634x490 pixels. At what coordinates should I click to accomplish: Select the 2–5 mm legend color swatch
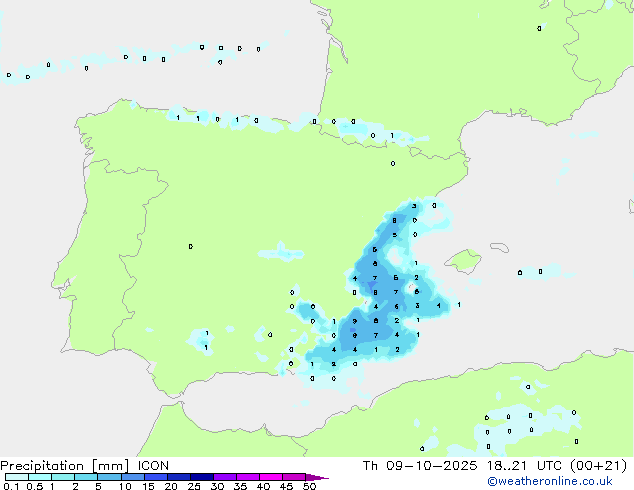point(86,477)
